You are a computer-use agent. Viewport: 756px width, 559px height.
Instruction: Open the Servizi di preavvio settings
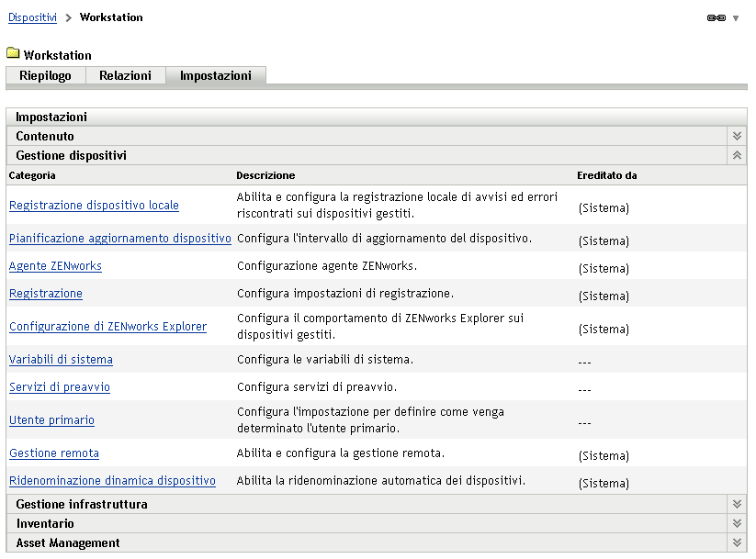[59, 388]
